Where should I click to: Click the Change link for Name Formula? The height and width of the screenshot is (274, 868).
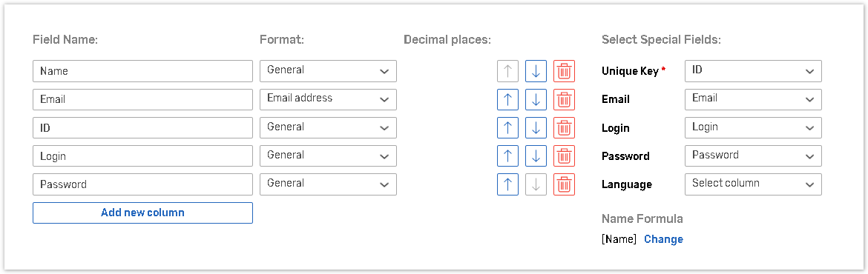pos(664,239)
